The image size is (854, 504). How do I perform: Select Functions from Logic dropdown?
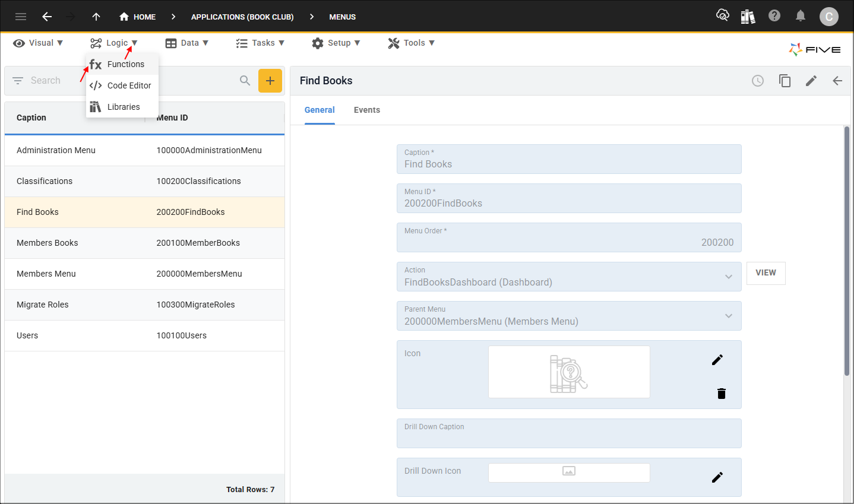point(122,64)
